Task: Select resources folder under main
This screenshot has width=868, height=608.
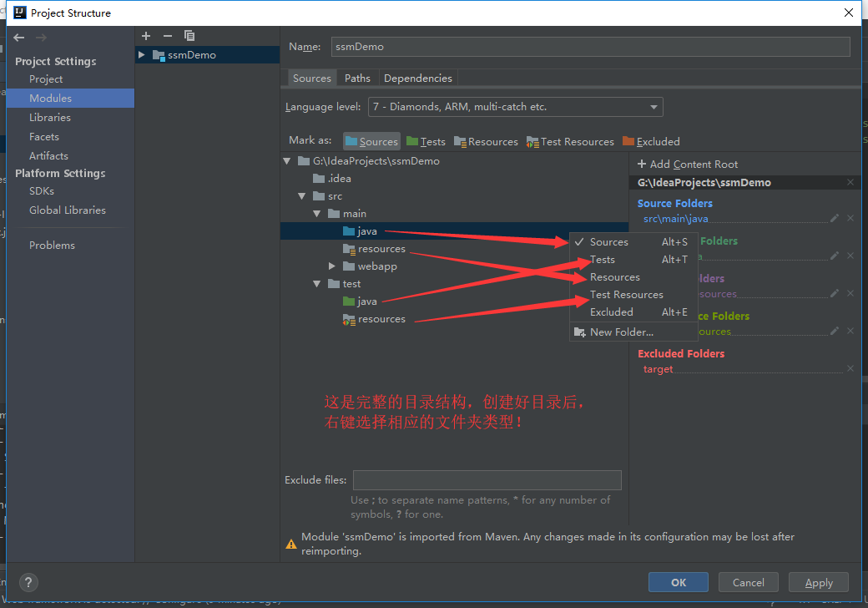Action: pyautogui.click(x=374, y=249)
